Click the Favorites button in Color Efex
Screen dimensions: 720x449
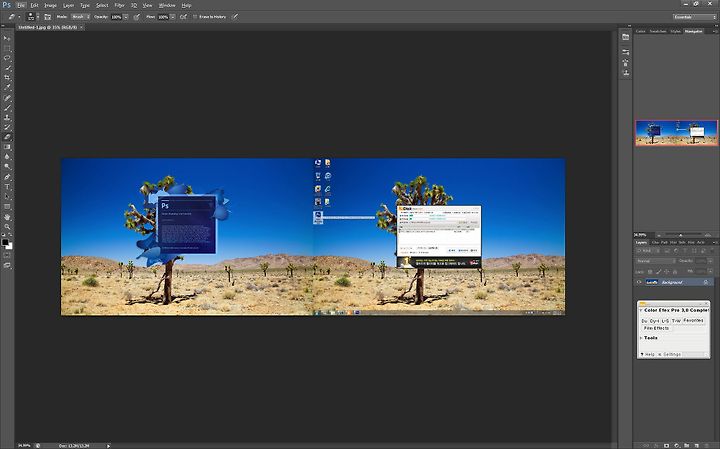693,320
